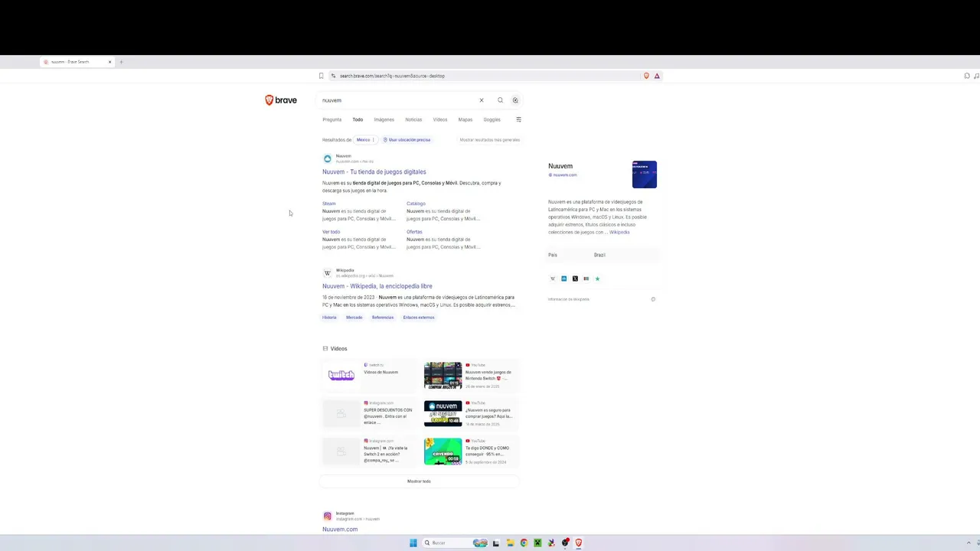Viewport: 980px width, 551px height.
Task: Open the Minecraft creeper icon in the taskbar
Action: point(537,543)
